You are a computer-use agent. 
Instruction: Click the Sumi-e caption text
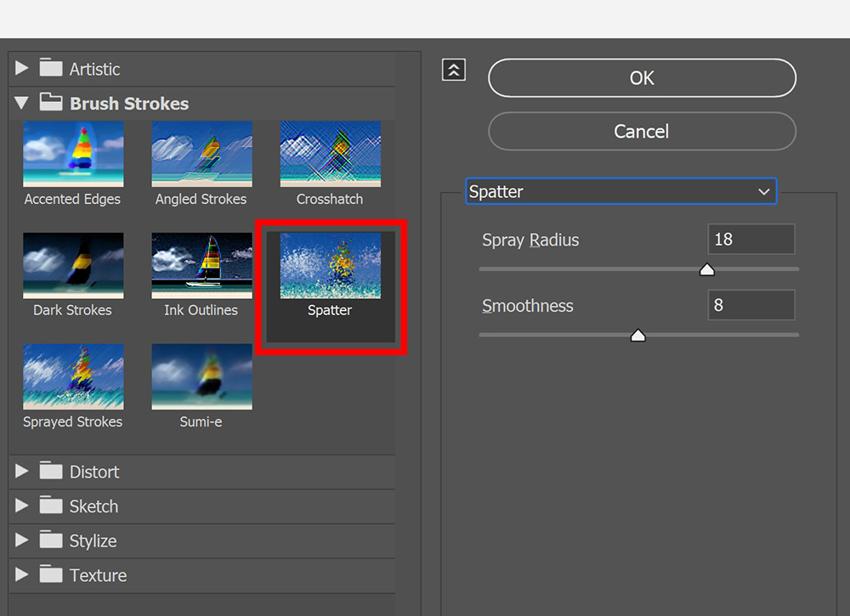point(201,421)
